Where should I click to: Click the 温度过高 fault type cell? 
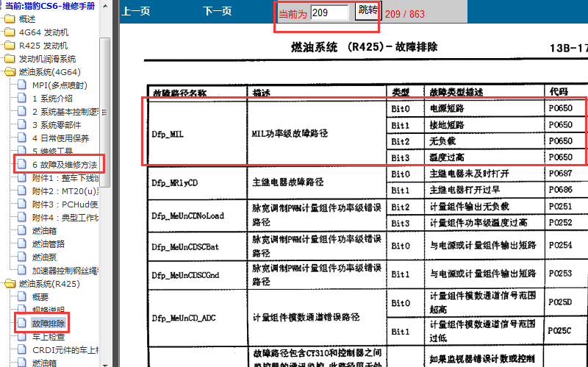tap(484, 157)
